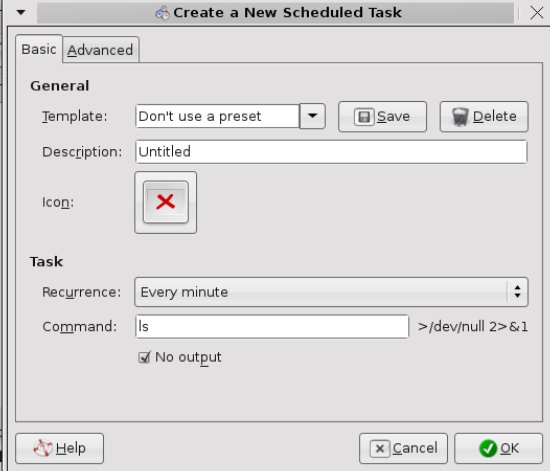Click the scheduled task title bar icon
The height and width of the screenshot is (471, 550).
tap(162, 13)
